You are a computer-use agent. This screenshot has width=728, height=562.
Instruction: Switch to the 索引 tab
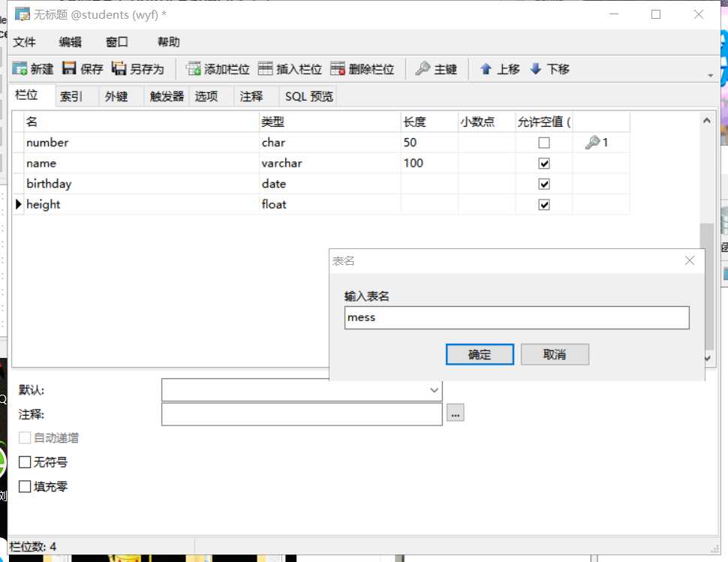[x=71, y=96]
